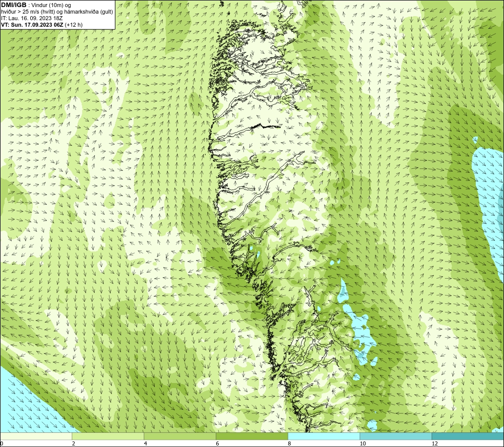This screenshot has width=504, height=447.
Task: Click the scale label '2'
Action: point(74,444)
